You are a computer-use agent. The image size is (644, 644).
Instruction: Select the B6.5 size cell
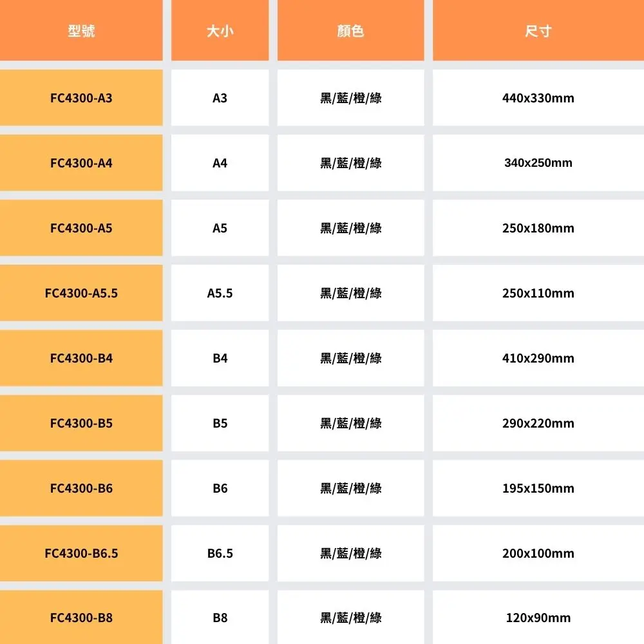[220, 553]
